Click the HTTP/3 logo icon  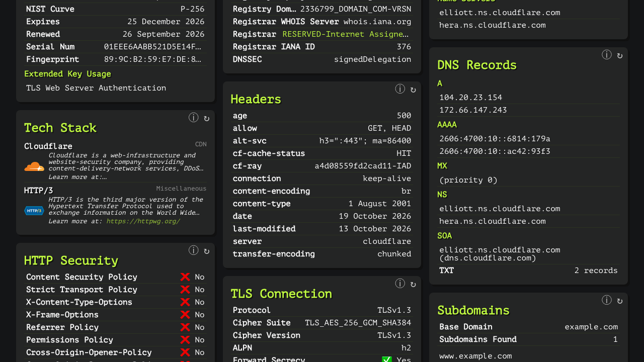(34, 211)
